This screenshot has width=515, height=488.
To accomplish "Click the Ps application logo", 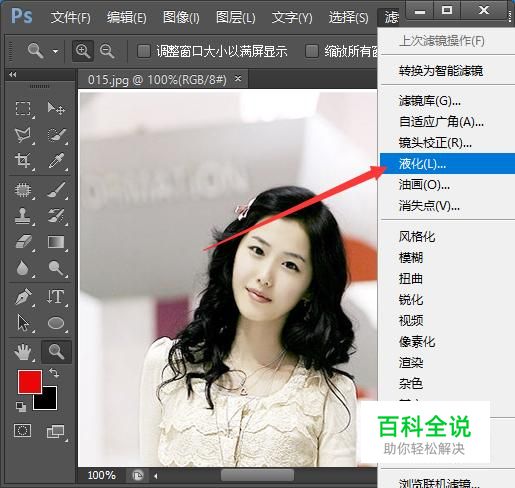I will coord(21,15).
